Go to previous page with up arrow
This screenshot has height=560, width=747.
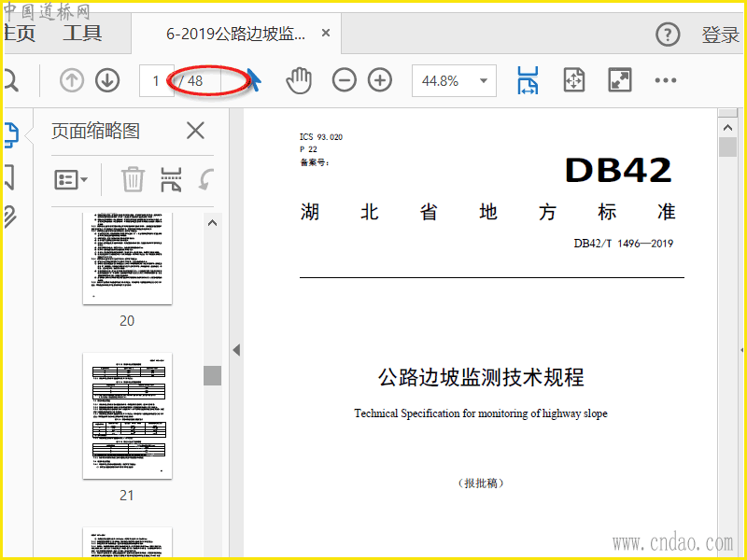(72, 80)
